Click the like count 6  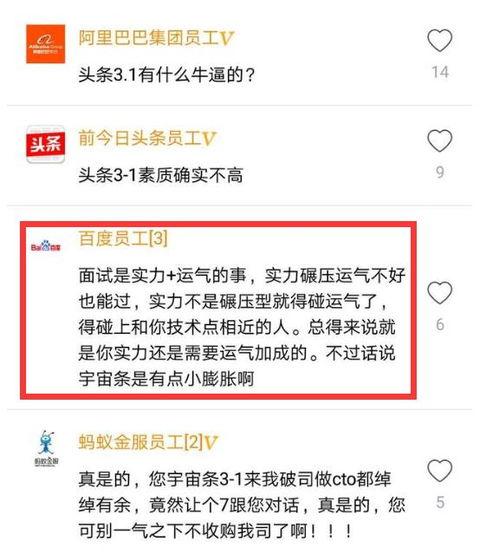(440, 325)
